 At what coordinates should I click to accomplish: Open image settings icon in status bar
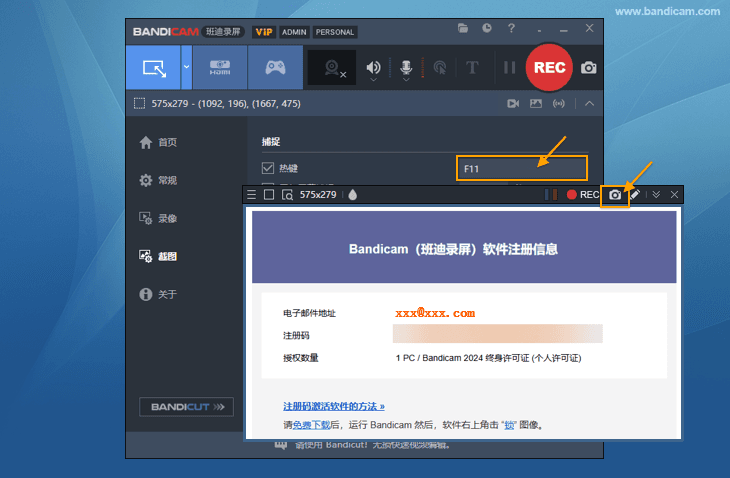[x=536, y=103]
